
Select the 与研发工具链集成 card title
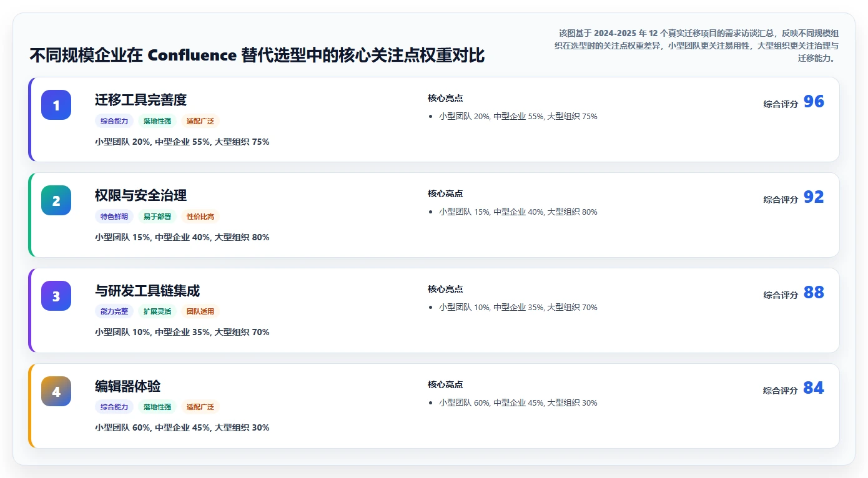pos(147,291)
